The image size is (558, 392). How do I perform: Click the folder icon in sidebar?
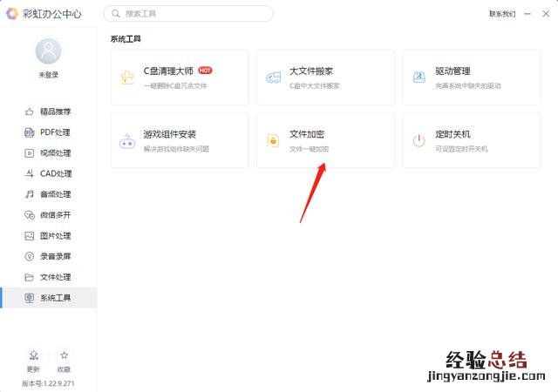[29, 277]
